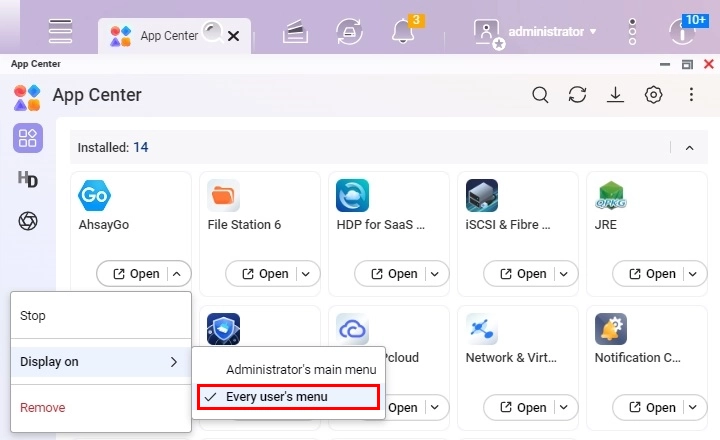Image resolution: width=720 pixels, height=440 pixels.
Task: Click the HDP for SaaS app icon
Action: (352, 195)
